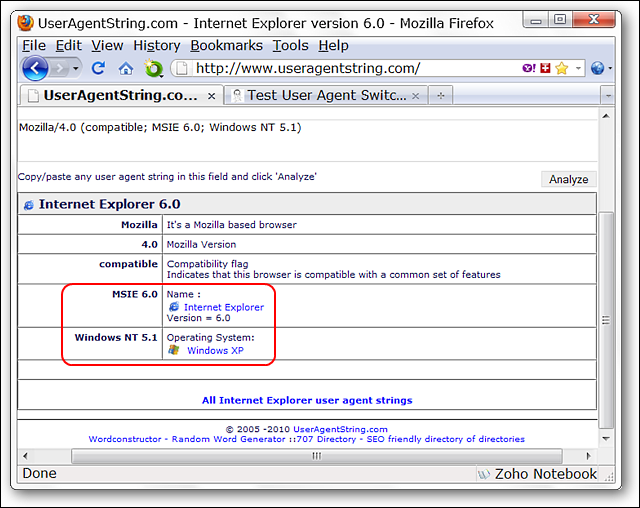Image resolution: width=640 pixels, height=508 pixels.
Task: Click in the URL address field
Action: pyautogui.click(x=350, y=68)
